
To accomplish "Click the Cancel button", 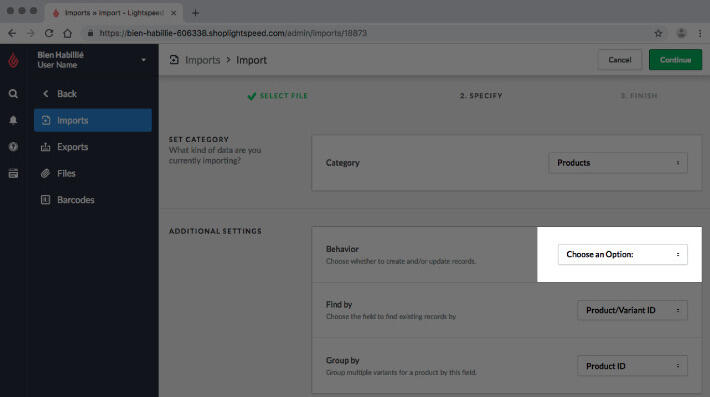I will (619, 60).
